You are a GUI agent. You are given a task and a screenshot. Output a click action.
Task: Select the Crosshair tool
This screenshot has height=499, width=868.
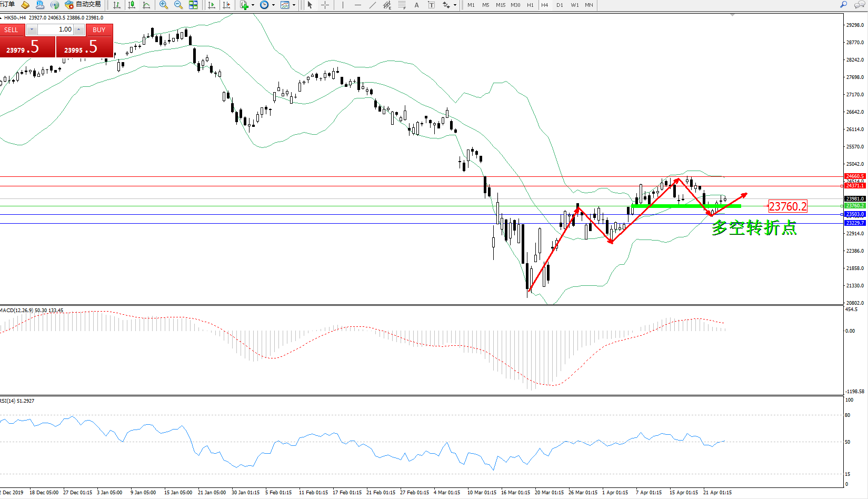[325, 5]
